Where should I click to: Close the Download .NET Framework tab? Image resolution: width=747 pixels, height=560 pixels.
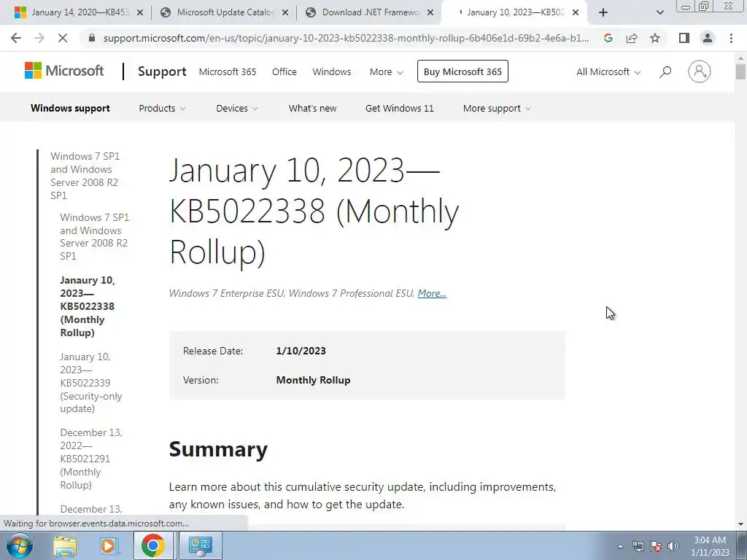pyautogui.click(x=430, y=13)
